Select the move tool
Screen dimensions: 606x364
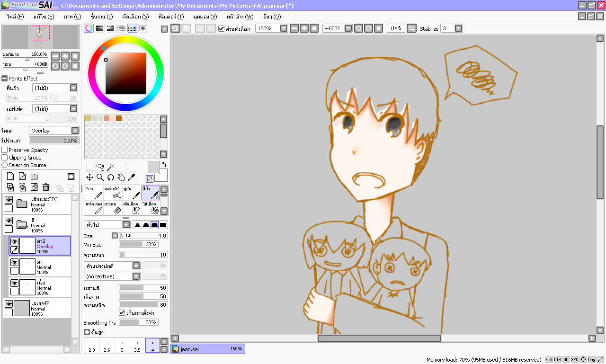tap(89, 177)
